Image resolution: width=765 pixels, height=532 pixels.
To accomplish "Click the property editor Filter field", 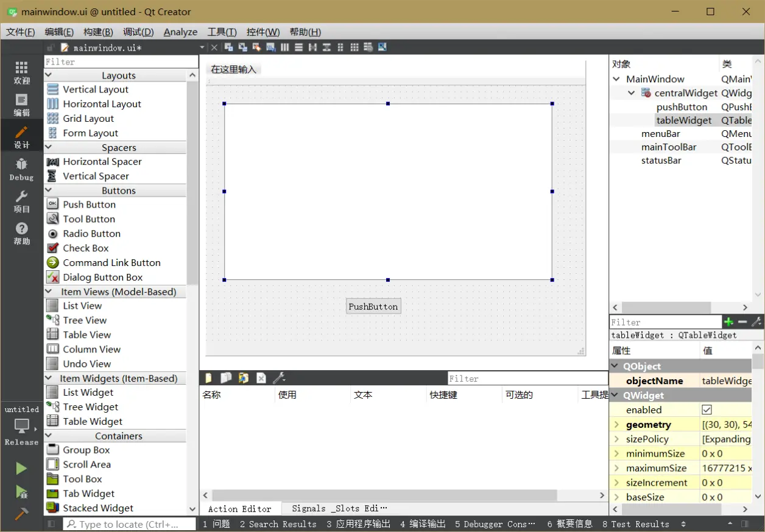I will point(666,322).
